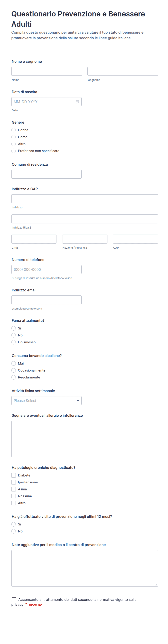Click the Indirizzo email input box
Image resolution: width=168 pixels, height=644 pixels.
pyautogui.click(x=46, y=300)
